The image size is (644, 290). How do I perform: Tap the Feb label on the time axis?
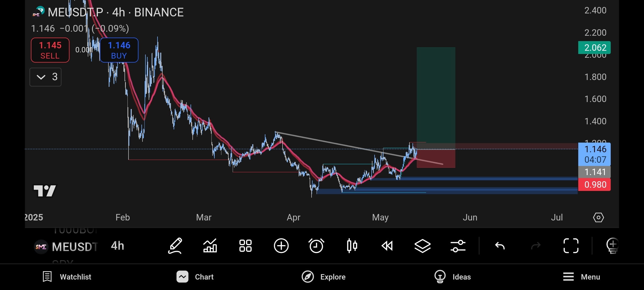click(x=123, y=217)
